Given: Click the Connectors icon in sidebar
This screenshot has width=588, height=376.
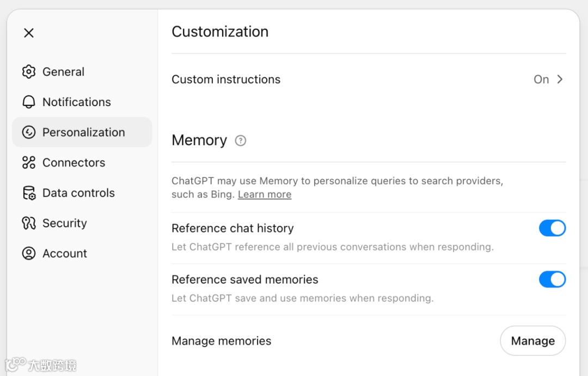Looking at the screenshot, I should (28, 162).
